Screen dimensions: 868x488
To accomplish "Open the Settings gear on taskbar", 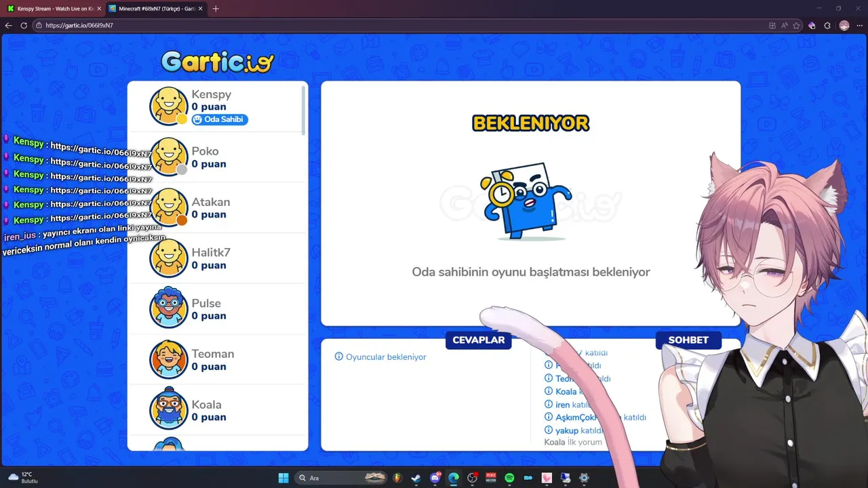I will (584, 478).
